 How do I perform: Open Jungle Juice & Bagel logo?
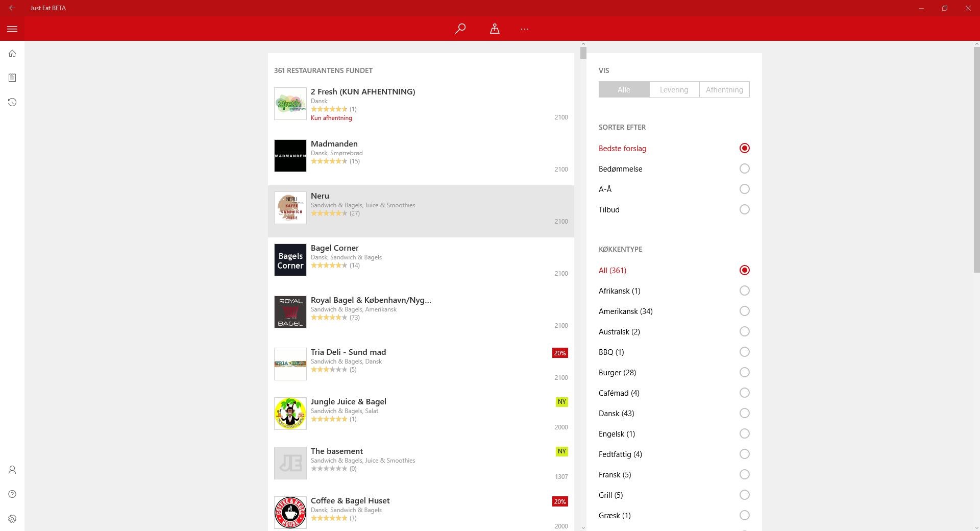pos(290,414)
